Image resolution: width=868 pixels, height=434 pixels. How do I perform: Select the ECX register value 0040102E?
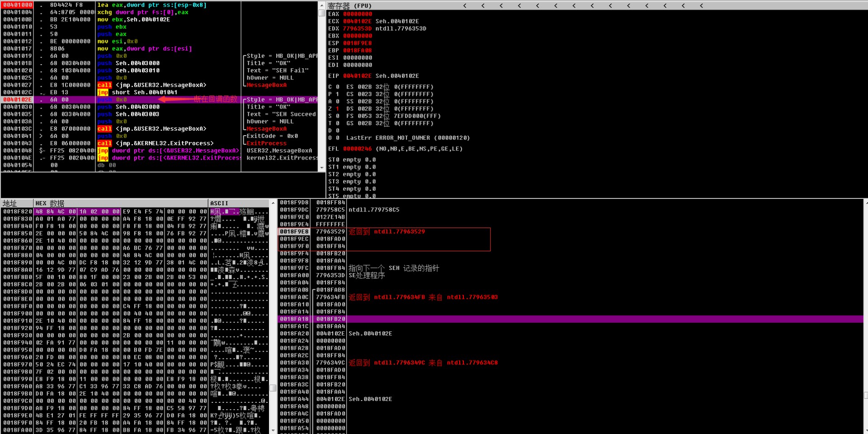pyautogui.click(x=358, y=21)
